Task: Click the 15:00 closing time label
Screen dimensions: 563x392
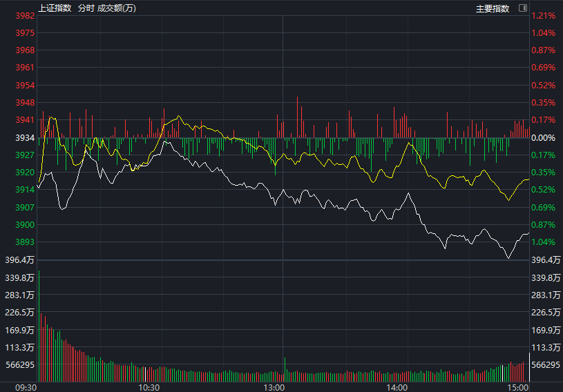Action: pos(517,387)
